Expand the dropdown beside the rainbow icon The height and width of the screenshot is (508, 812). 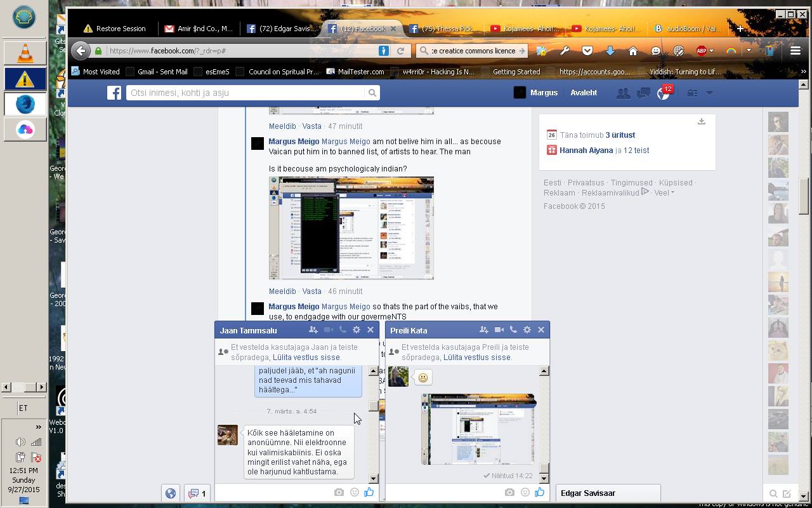tap(749, 51)
